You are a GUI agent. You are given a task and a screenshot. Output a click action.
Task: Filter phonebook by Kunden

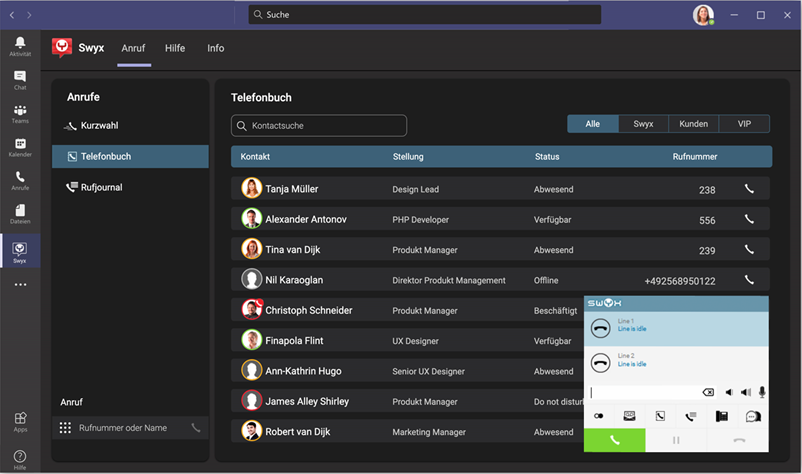tap(694, 124)
